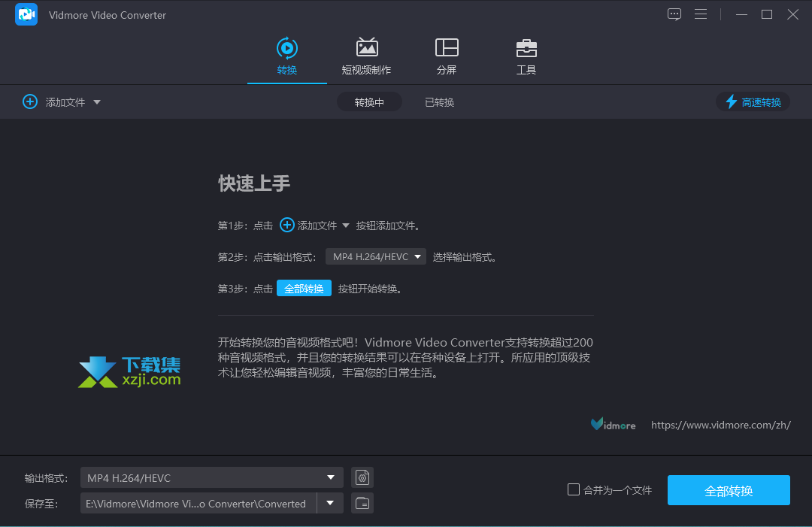Click the 快速上手 heading text
The height and width of the screenshot is (527, 812).
254,183
